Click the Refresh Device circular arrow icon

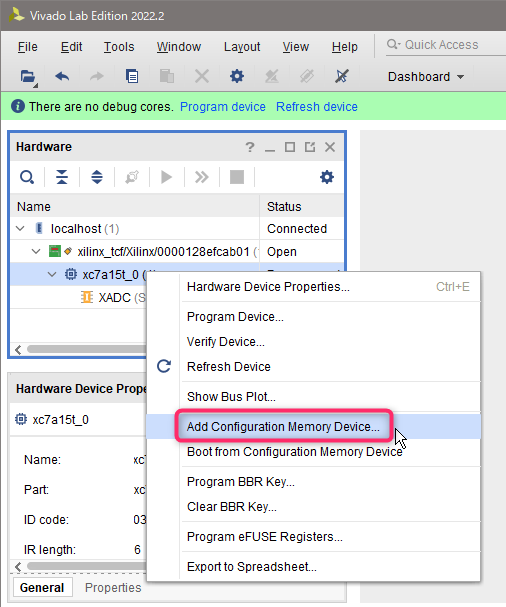[x=164, y=366]
